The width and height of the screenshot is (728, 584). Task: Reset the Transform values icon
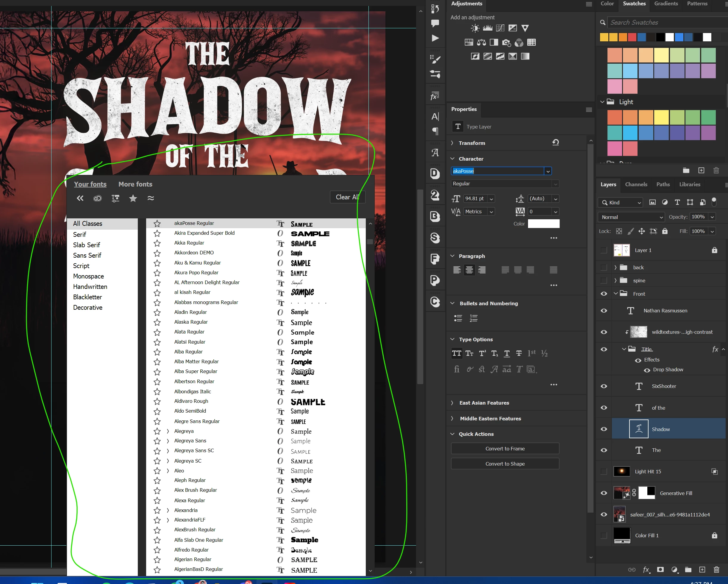555,143
